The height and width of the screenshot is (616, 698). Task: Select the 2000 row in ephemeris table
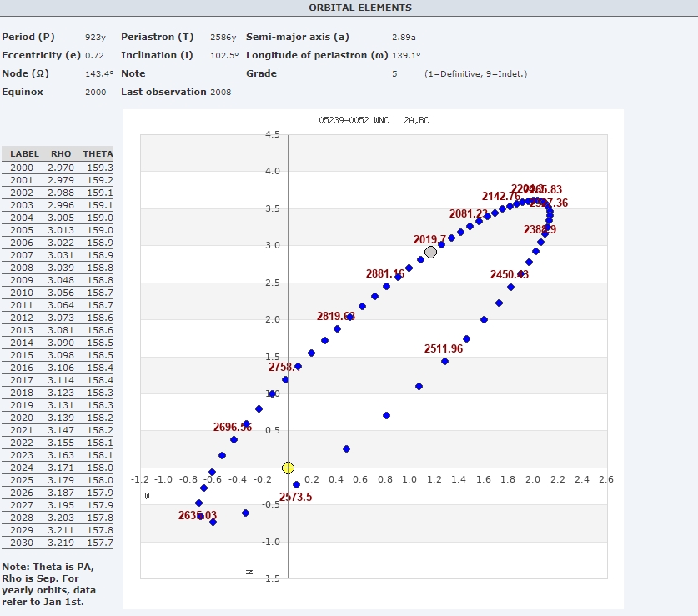coord(58,168)
